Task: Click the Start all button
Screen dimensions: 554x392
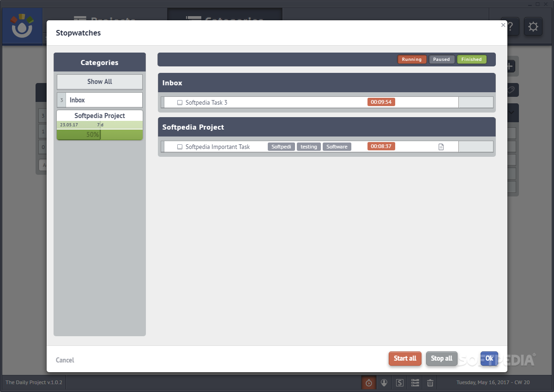Action: pos(405,358)
